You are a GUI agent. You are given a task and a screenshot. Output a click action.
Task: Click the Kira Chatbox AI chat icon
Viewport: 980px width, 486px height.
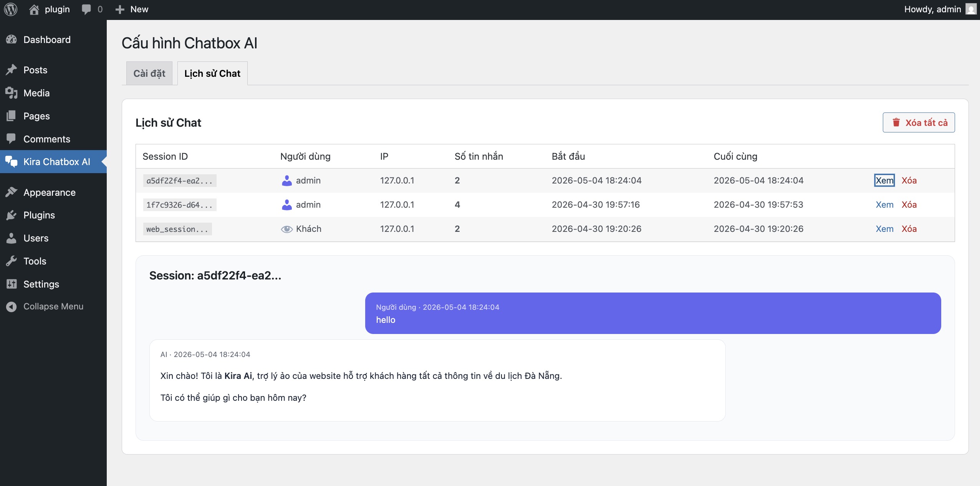pyautogui.click(x=12, y=162)
